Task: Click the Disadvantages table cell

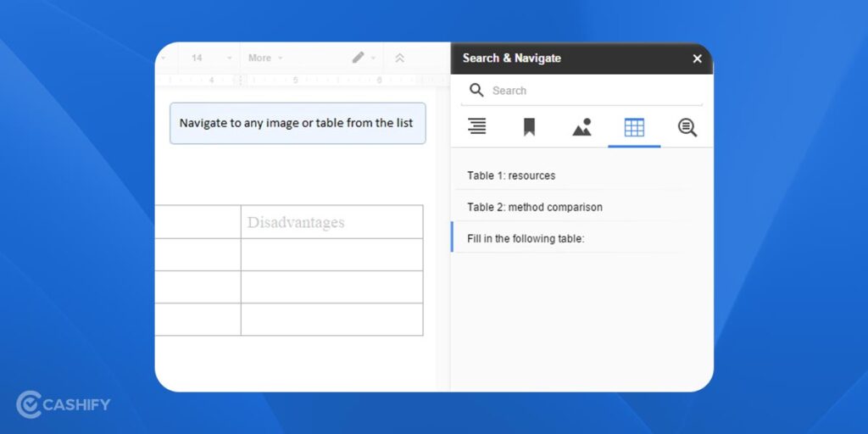Action: 331,222
